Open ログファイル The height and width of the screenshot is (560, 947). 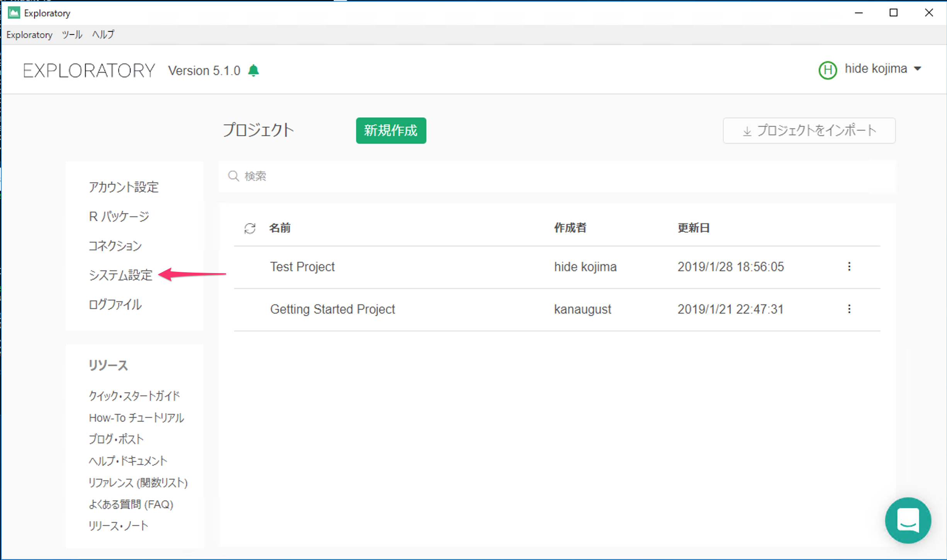click(x=115, y=304)
